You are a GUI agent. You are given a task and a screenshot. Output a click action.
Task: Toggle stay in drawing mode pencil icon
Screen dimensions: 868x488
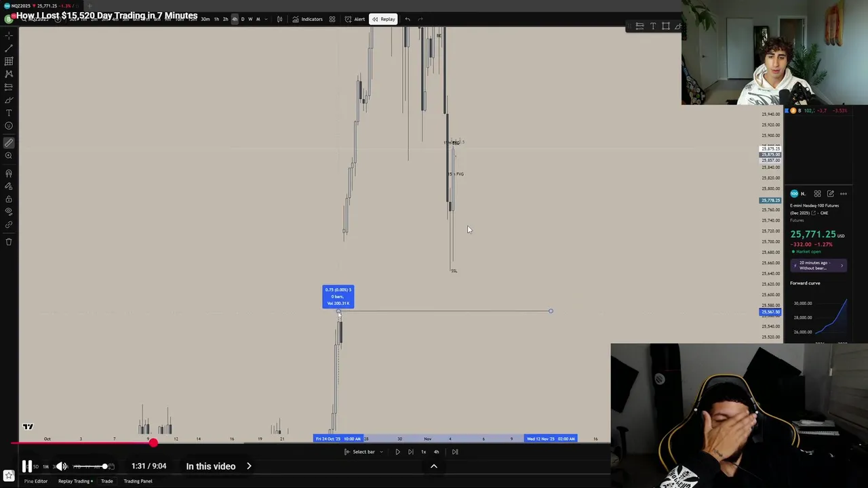tap(9, 186)
